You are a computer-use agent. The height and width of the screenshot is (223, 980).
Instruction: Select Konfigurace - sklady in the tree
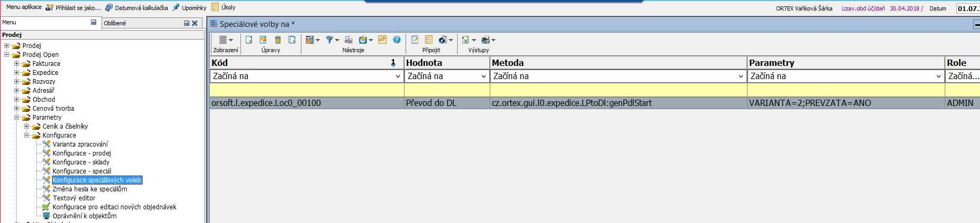[80, 162]
